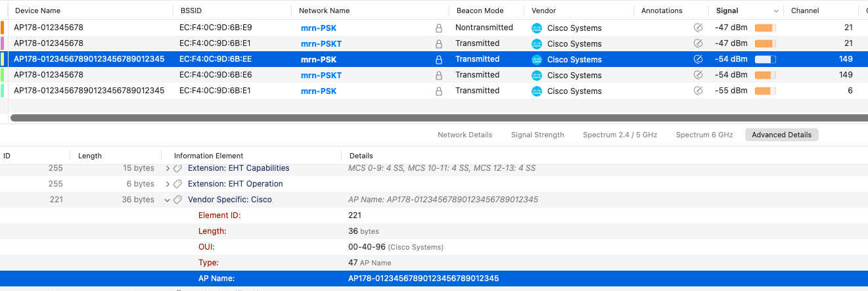Click tag icon beside Extension: EHT Capabilities
Viewport: 868px width, 291px height.
click(177, 168)
